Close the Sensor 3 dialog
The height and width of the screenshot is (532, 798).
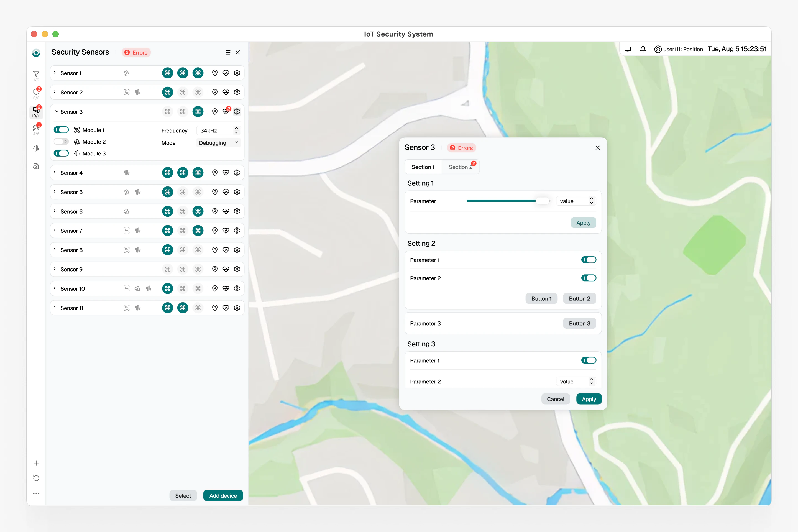(597, 148)
